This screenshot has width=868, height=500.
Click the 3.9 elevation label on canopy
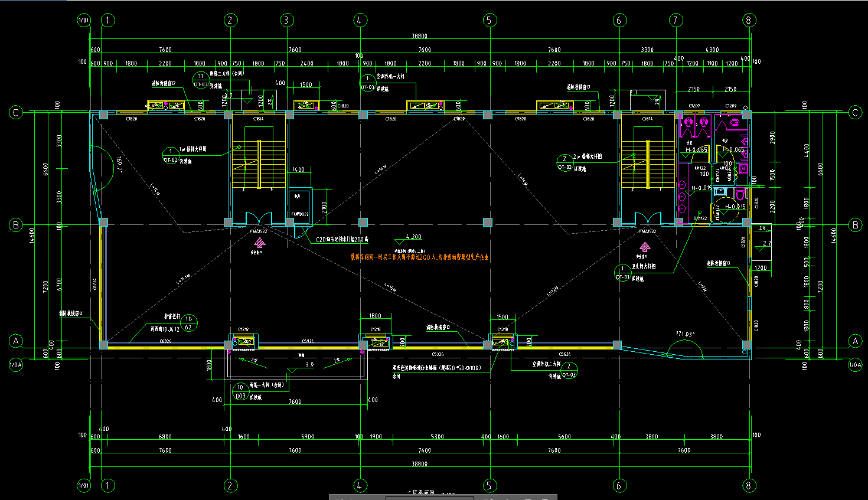pos(309,365)
